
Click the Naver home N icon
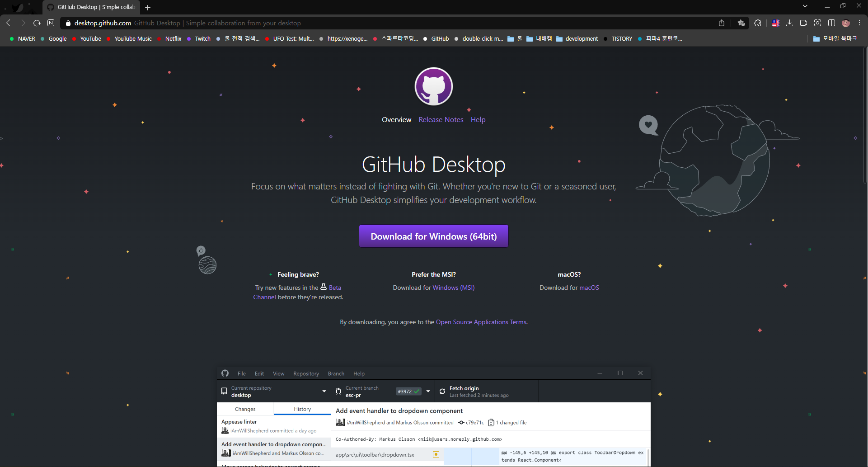[51, 23]
